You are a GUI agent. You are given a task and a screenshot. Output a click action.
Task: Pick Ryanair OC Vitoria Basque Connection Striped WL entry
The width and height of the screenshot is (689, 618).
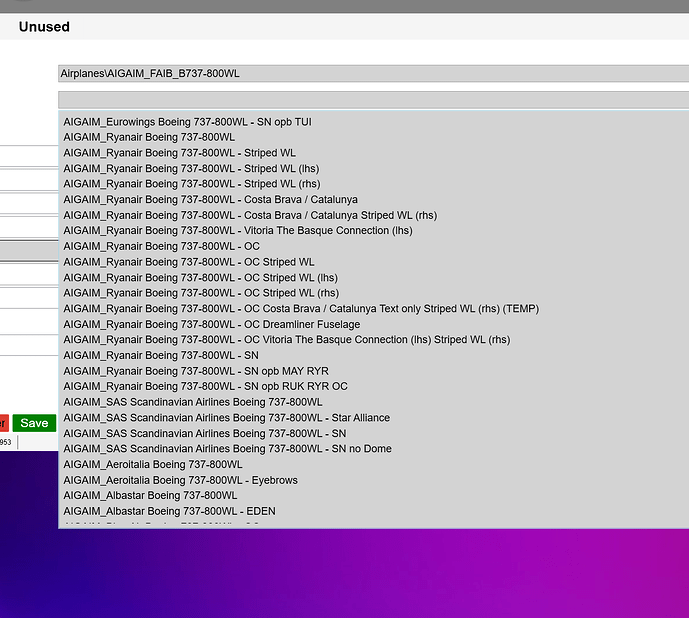pyautogui.click(x=286, y=340)
